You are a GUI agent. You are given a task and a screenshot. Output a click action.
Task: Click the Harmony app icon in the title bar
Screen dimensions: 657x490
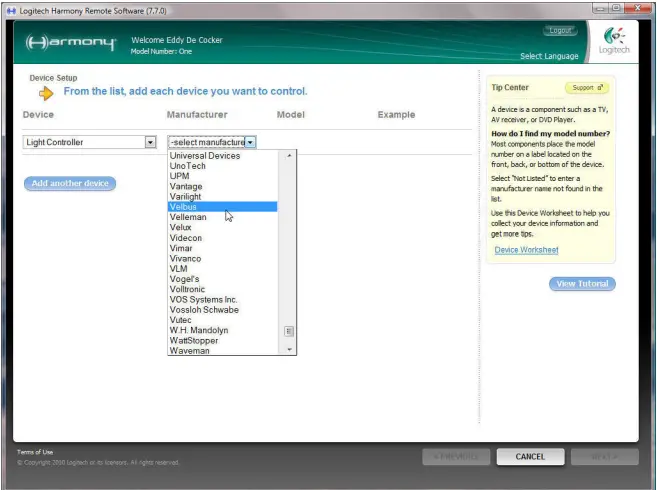pyautogui.click(x=11, y=11)
